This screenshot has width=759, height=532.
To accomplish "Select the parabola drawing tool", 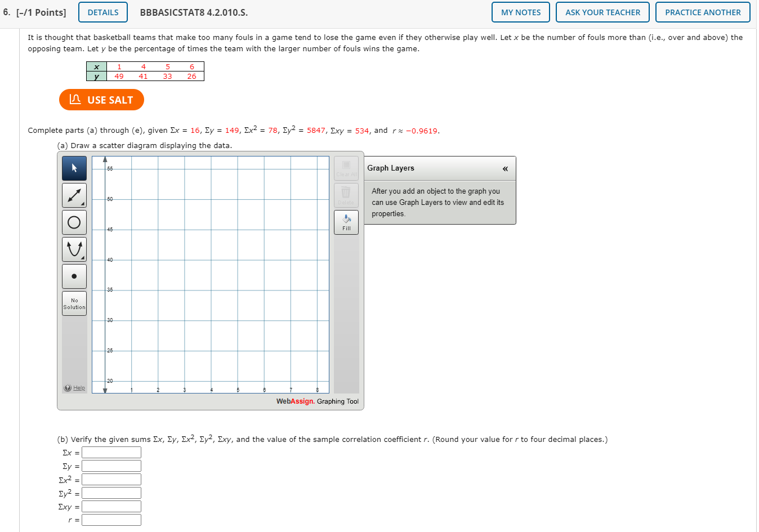I will [74, 249].
